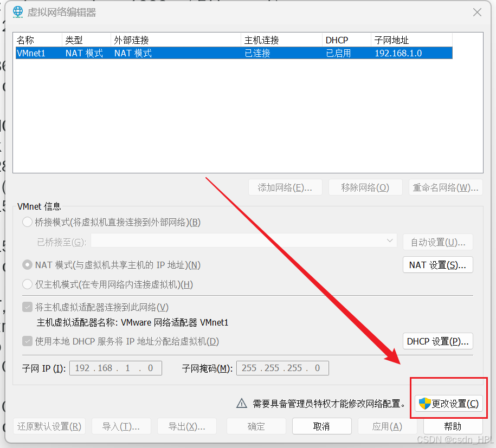Click the 确定 button
496x448 pixels.
tap(256, 426)
